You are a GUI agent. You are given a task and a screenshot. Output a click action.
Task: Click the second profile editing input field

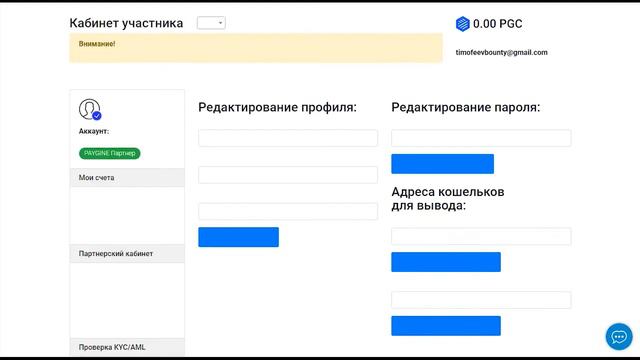tap(288, 175)
